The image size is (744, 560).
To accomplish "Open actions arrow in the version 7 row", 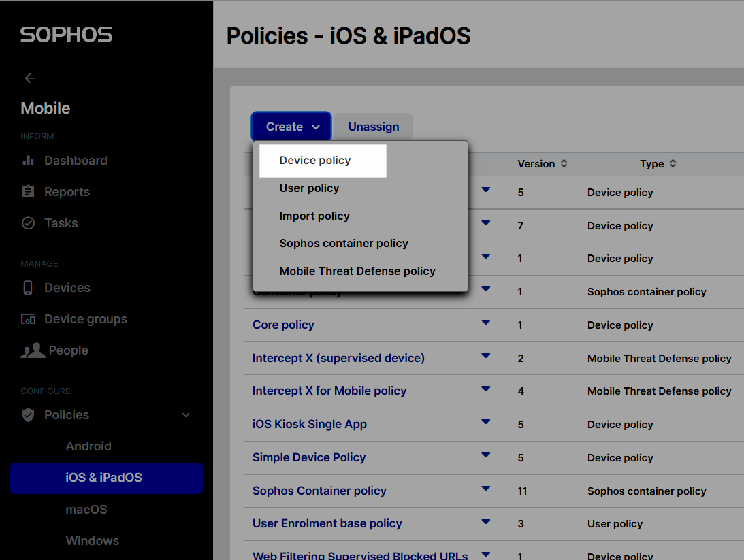I will pyautogui.click(x=486, y=223).
